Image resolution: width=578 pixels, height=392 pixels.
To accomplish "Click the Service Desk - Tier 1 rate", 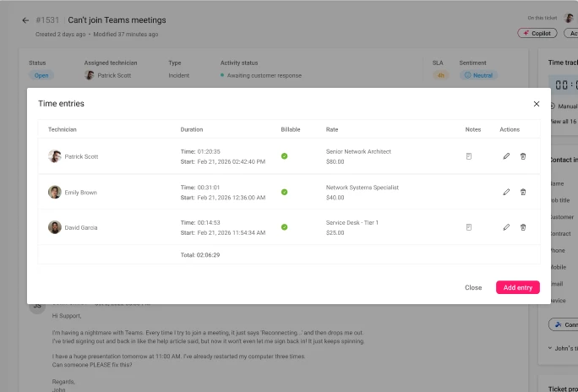I will click(x=352, y=222).
